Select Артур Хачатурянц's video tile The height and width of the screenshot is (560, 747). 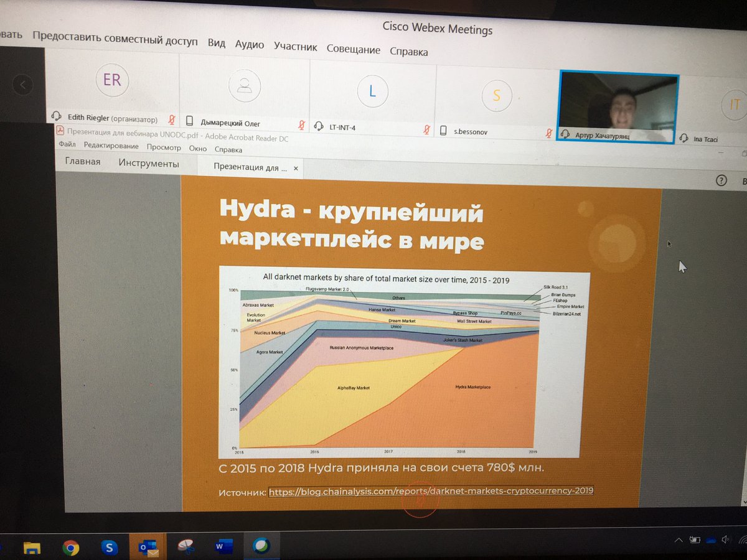point(616,106)
